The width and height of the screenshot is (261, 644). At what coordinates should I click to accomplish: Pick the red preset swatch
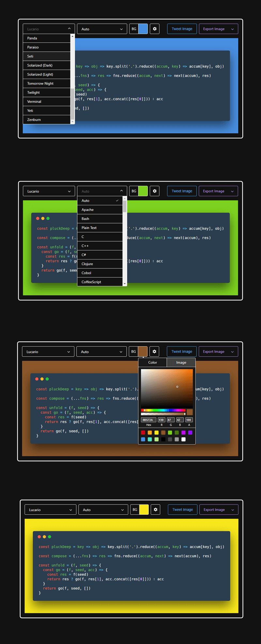pyautogui.click(x=143, y=432)
